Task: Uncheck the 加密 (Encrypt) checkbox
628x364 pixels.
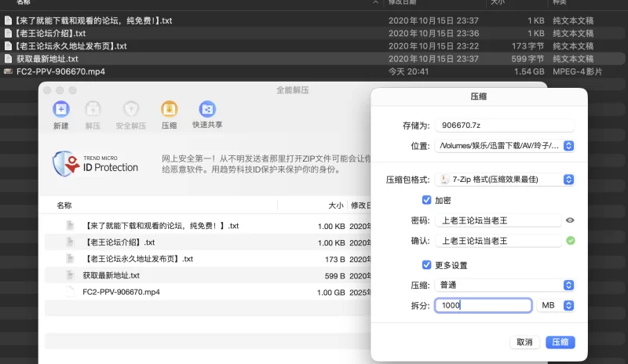Action: click(x=427, y=200)
